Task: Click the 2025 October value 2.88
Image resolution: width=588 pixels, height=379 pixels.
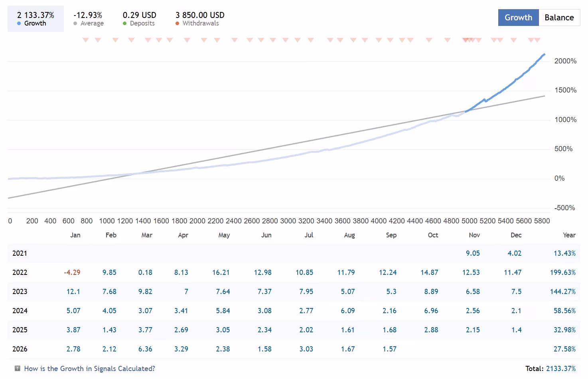Action: 431,330
